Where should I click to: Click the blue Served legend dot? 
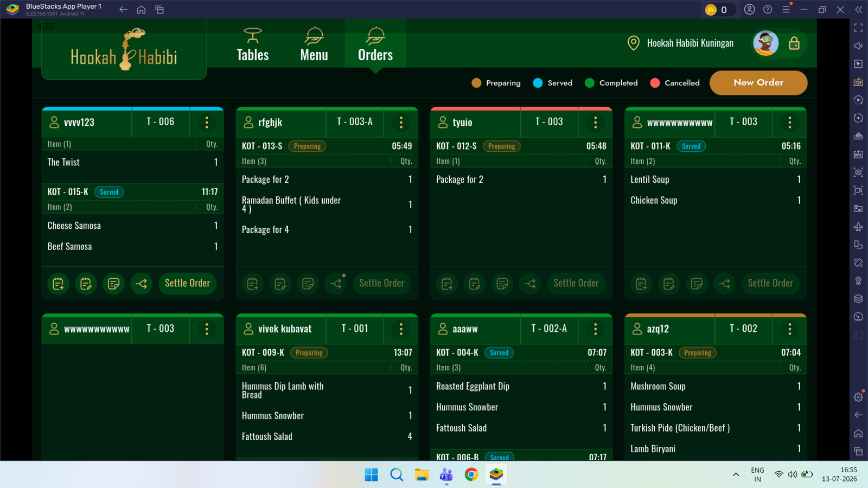[538, 83]
